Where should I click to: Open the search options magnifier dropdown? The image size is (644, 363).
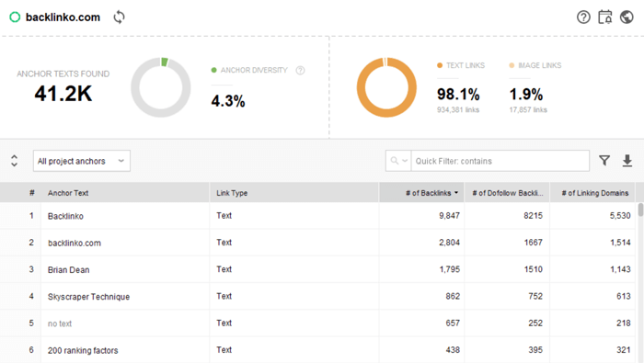click(x=398, y=161)
